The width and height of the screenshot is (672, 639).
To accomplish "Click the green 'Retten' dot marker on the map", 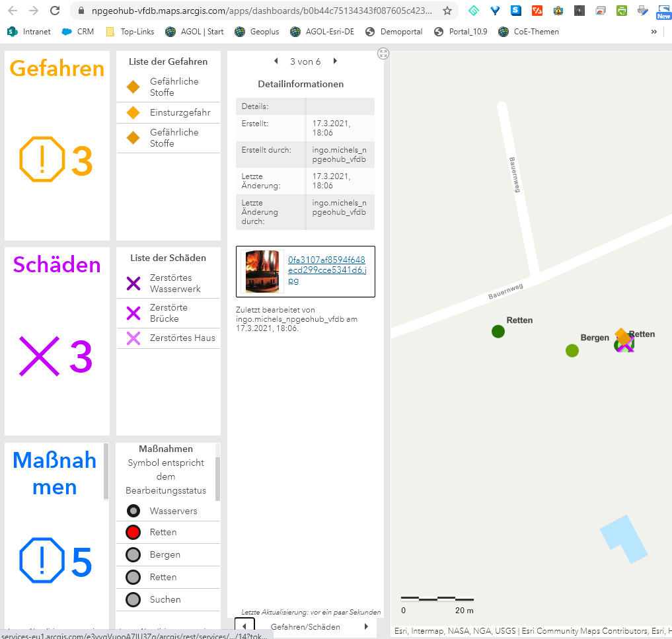I will pos(498,332).
